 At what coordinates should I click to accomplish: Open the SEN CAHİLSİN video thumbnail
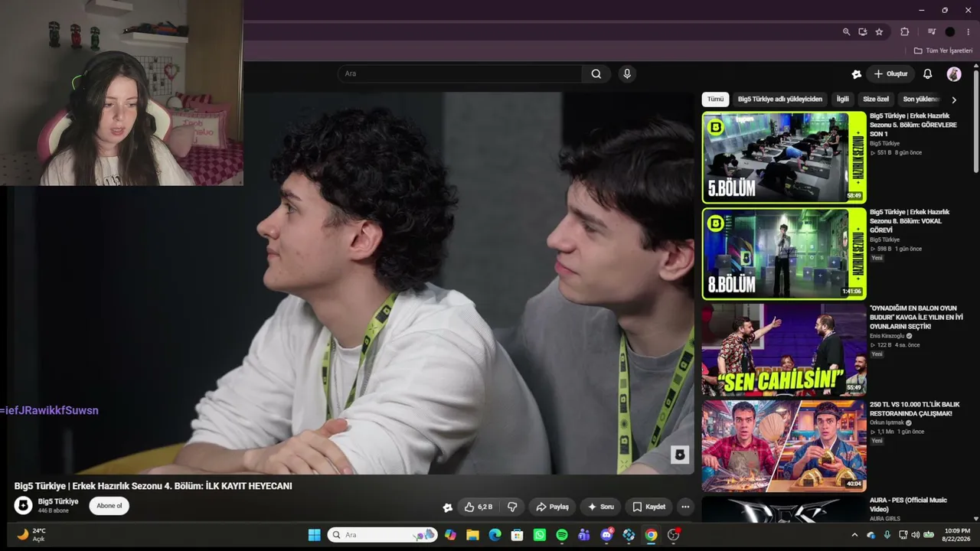[x=784, y=350]
